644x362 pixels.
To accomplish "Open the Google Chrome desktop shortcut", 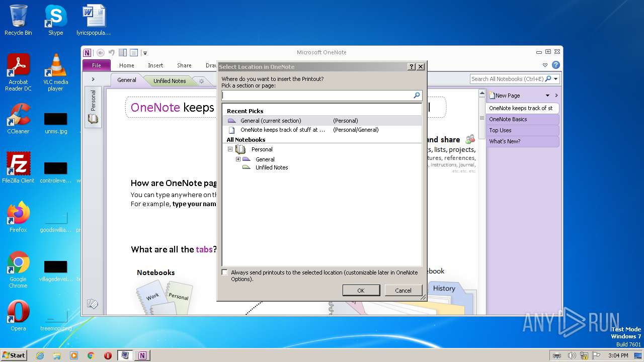I will pos(18,269).
